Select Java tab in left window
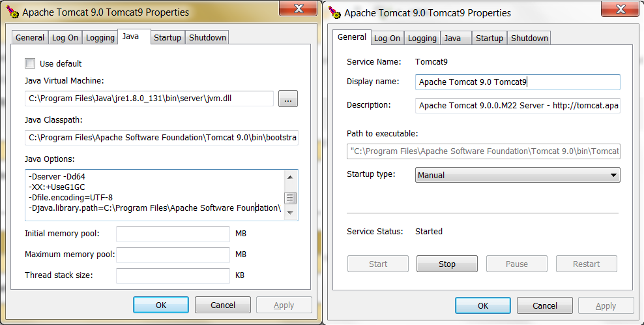This screenshot has width=644, height=325. [134, 36]
